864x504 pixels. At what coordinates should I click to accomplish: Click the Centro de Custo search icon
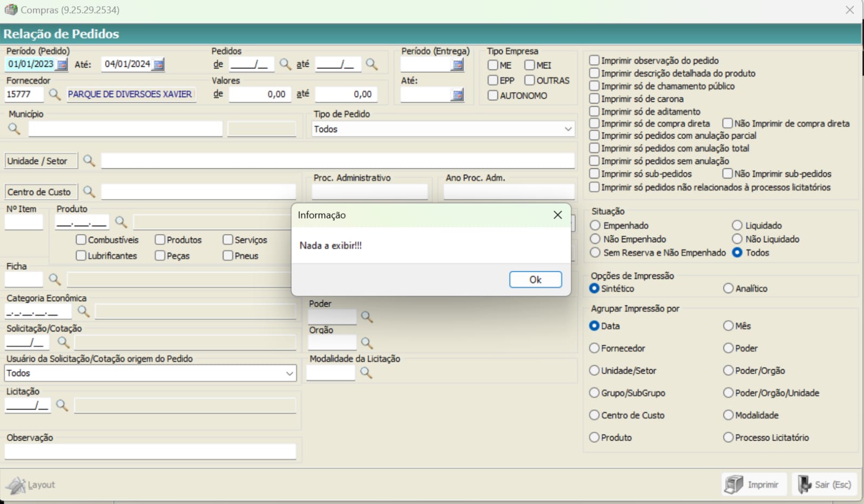89,192
